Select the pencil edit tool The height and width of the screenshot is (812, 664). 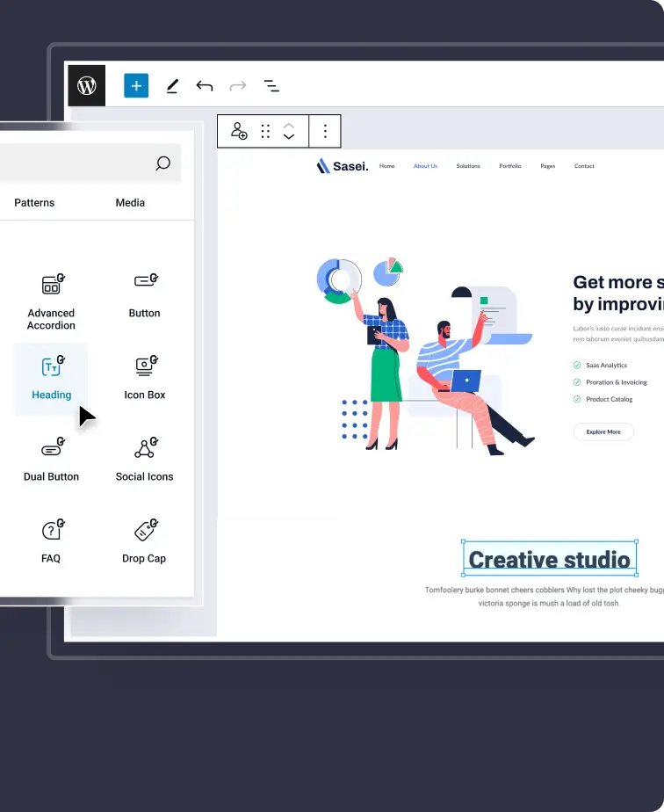pos(172,86)
